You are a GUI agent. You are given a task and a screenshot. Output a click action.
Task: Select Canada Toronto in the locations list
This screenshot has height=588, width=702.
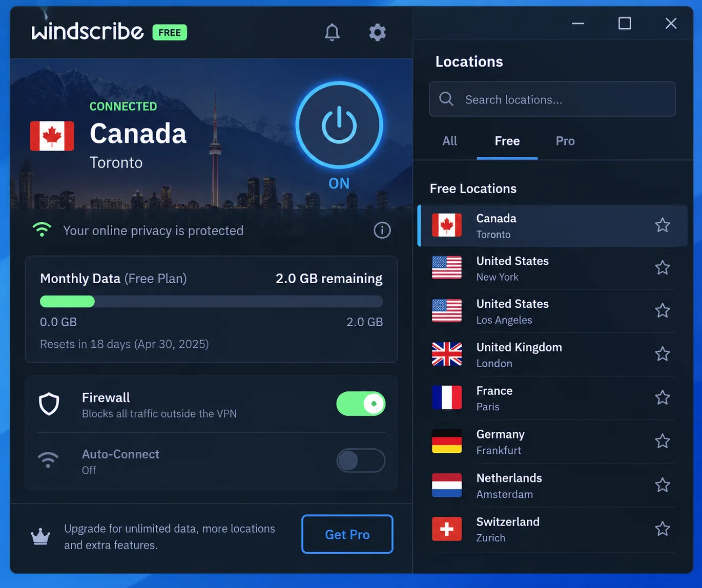[x=552, y=225]
